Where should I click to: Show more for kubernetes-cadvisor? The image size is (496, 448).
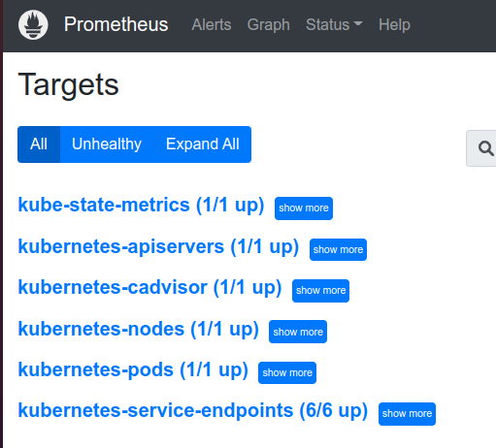[x=320, y=291]
